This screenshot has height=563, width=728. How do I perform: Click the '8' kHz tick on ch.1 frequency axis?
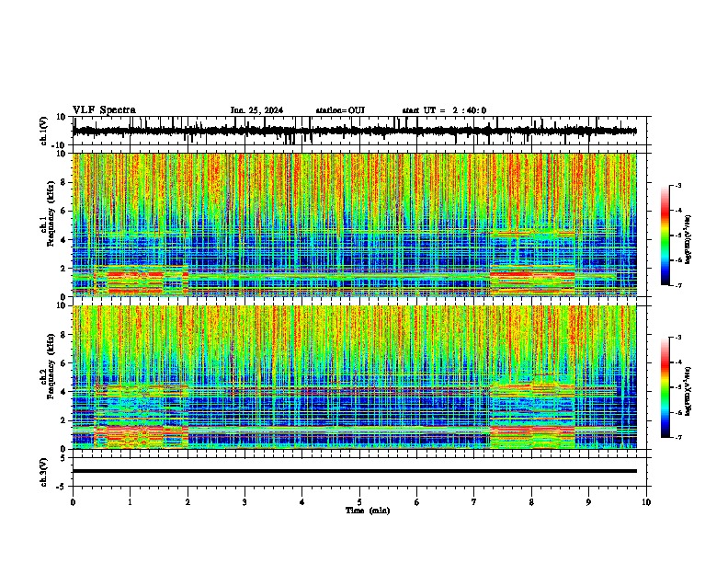coord(63,182)
